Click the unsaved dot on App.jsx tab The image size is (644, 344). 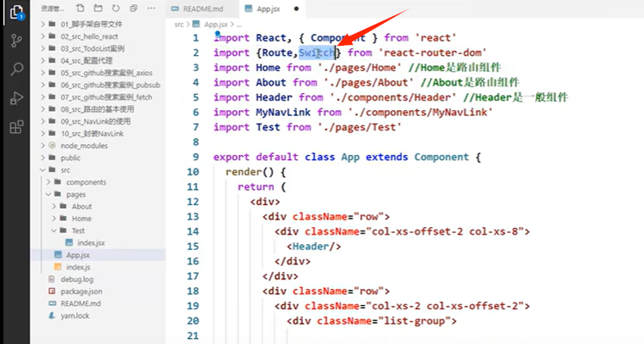pos(296,9)
